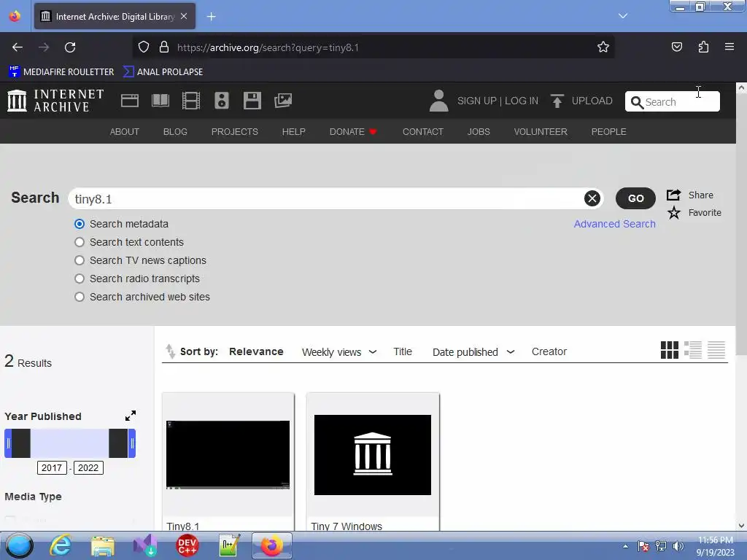The width and height of the screenshot is (747, 560).
Task: Select Search archived web sites option
Action: tap(80, 297)
